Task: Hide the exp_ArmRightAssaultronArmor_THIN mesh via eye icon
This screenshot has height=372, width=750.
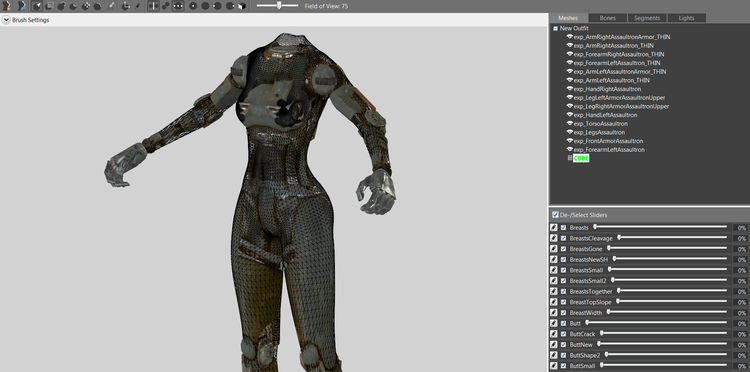Action: tap(570, 37)
